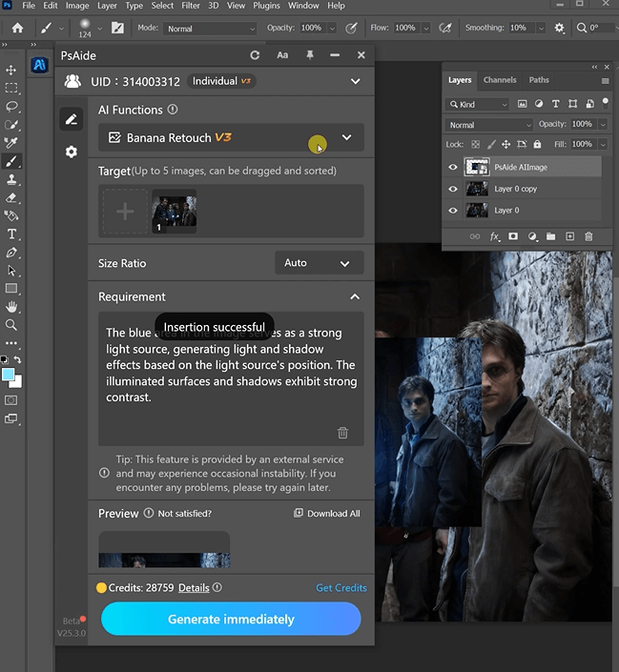Open the Filter menu
Viewport: 619px width, 672px height.
click(x=191, y=6)
